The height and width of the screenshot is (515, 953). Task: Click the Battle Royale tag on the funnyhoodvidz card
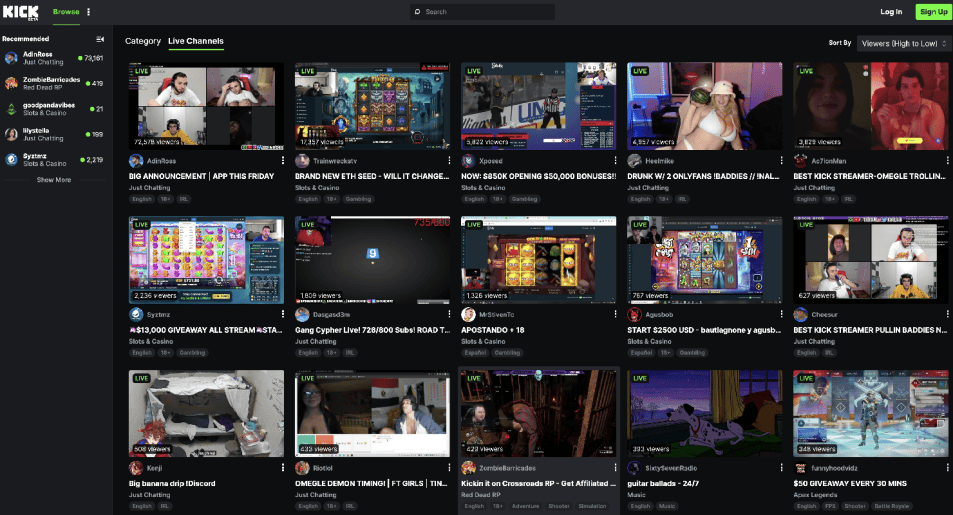(x=891, y=506)
